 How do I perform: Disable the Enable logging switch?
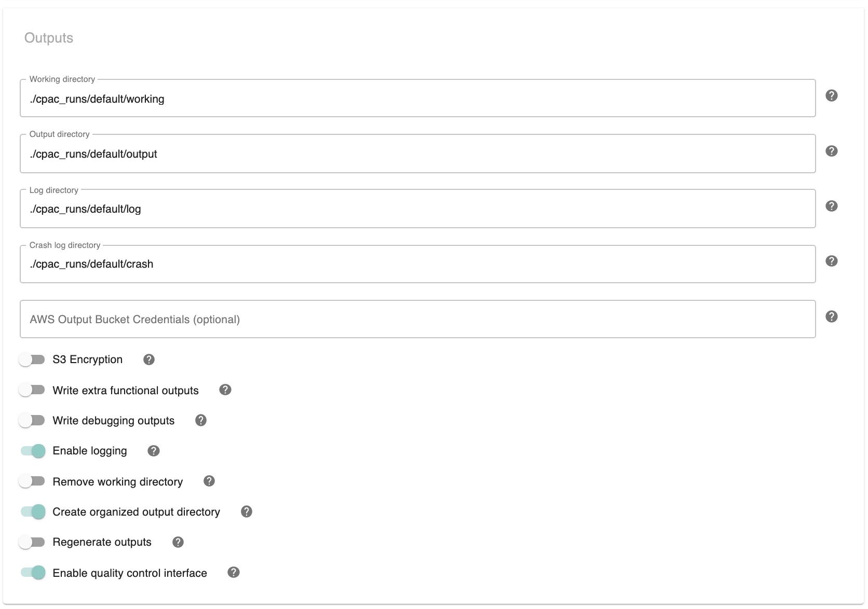32,451
